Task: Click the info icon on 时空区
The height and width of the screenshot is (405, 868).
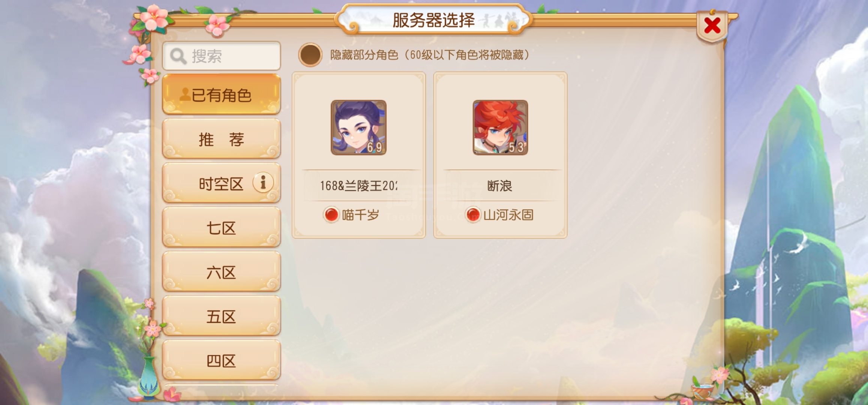Action: pos(263,183)
